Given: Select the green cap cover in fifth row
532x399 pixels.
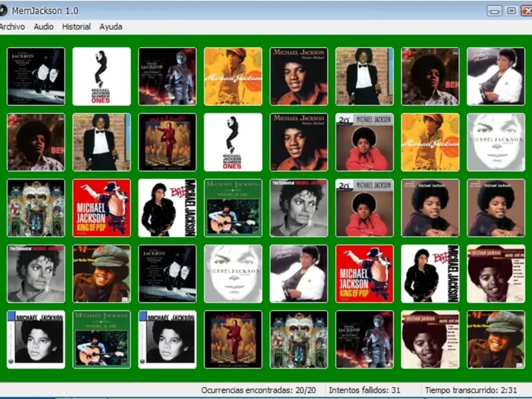Looking at the screenshot, I should tap(496, 340).
